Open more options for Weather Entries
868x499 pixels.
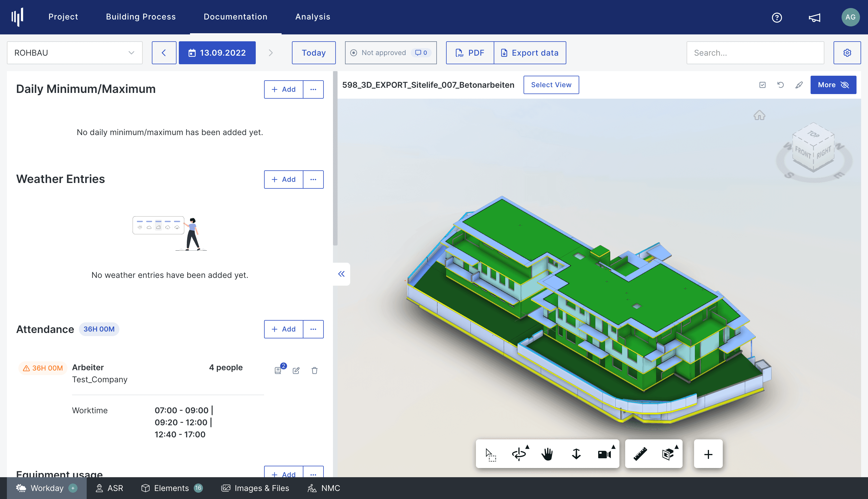point(313,180)
